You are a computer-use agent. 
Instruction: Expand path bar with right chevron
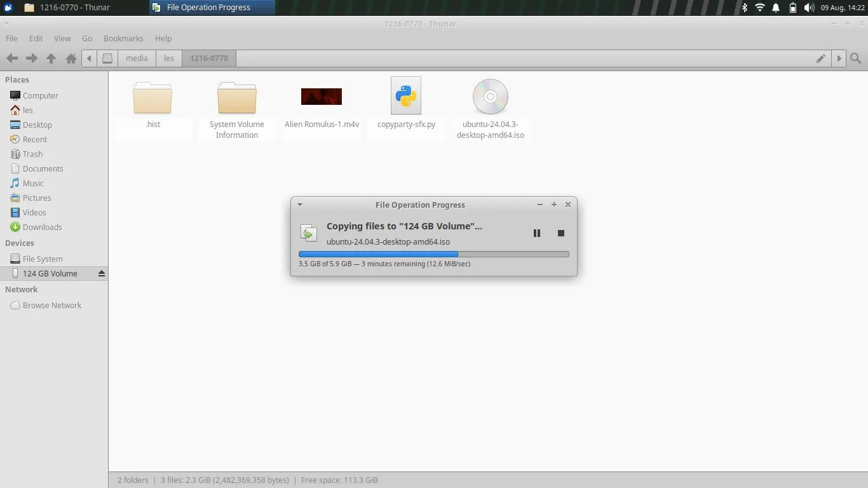(839, 58)
